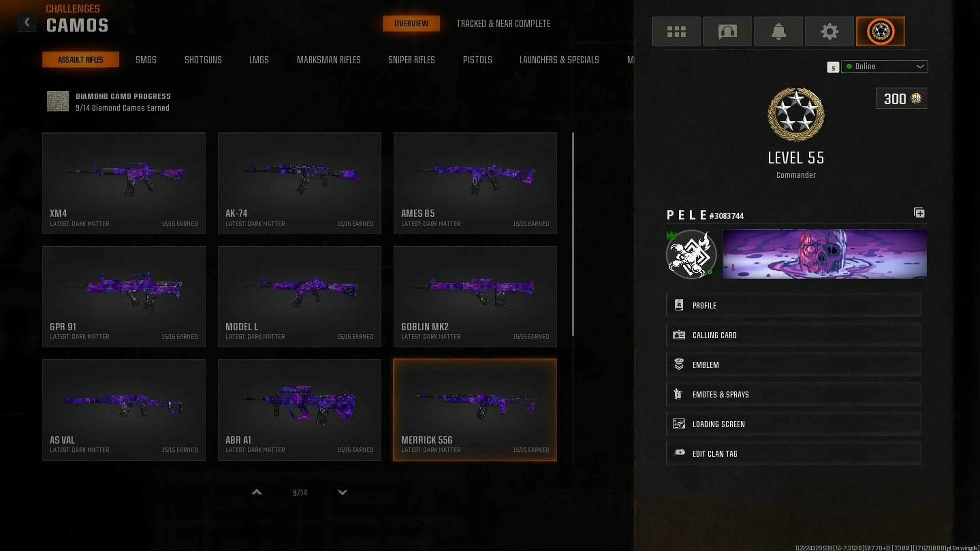Select the XM4 camo tile
This screenshot has height=551, width=980.
(x=124, y=183)
